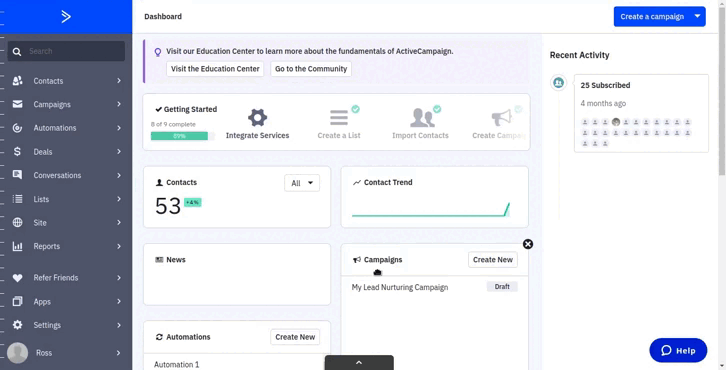
Task: Open Settings in the sidebar
Action: click(x=47, y=325)
